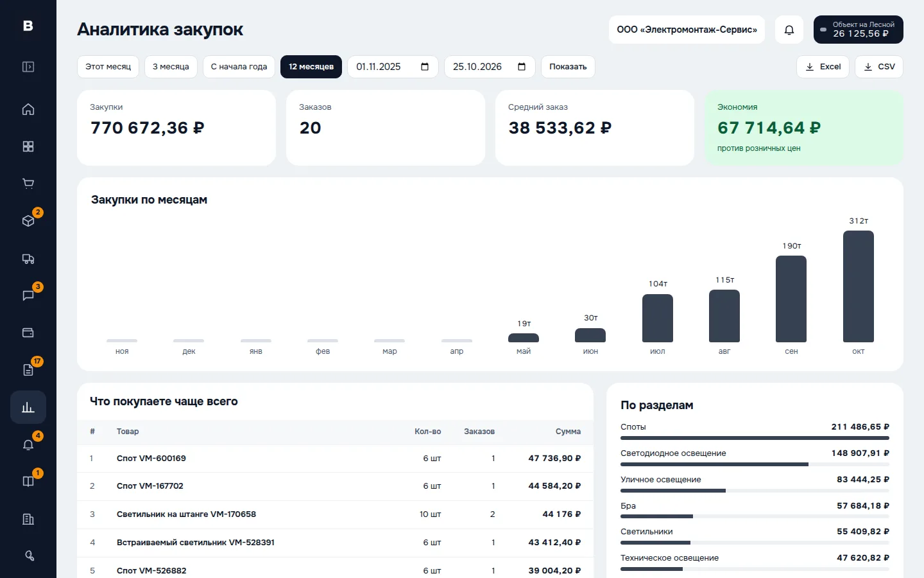Click the Кол-во column header
The width and height of the screenshot is (924, 578).
[428, 432]
